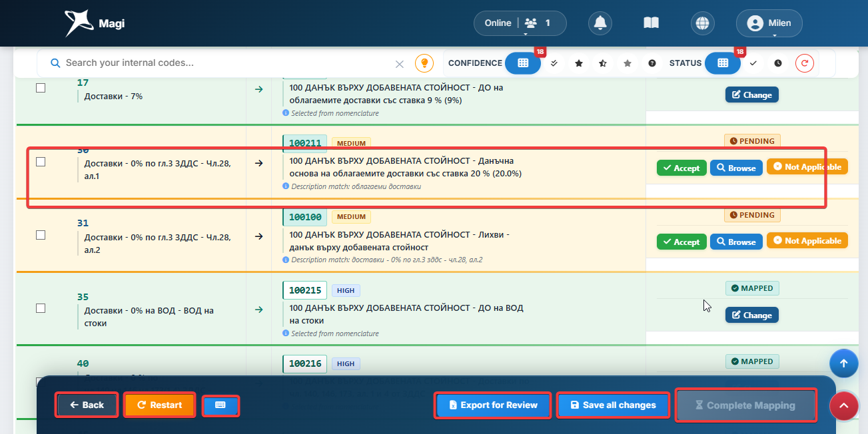Click code badge 100216
Screen dimensions: 868x434
coord(305,363)
